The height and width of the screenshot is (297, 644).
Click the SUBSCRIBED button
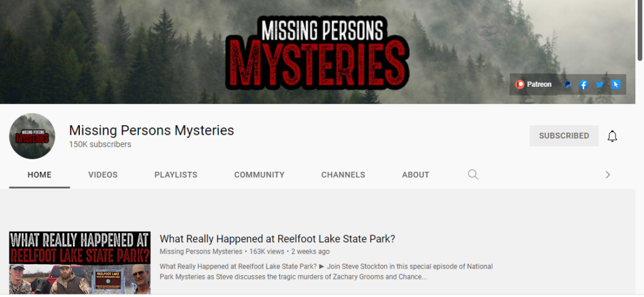[x=564, y=135]
